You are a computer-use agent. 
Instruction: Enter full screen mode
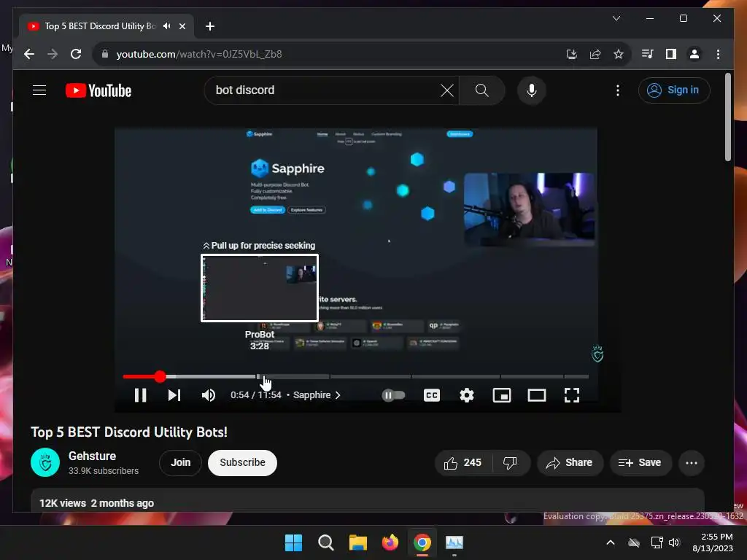coord(572,395)
